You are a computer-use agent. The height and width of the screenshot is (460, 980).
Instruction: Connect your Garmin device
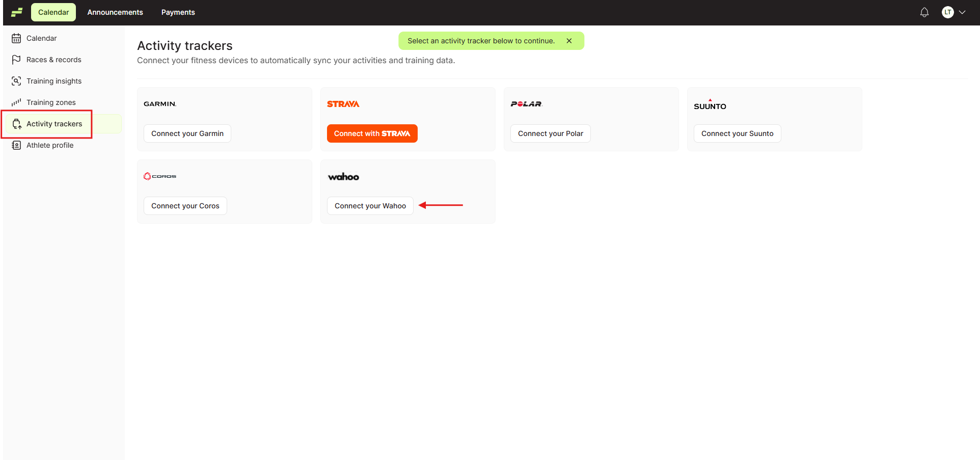187,133
